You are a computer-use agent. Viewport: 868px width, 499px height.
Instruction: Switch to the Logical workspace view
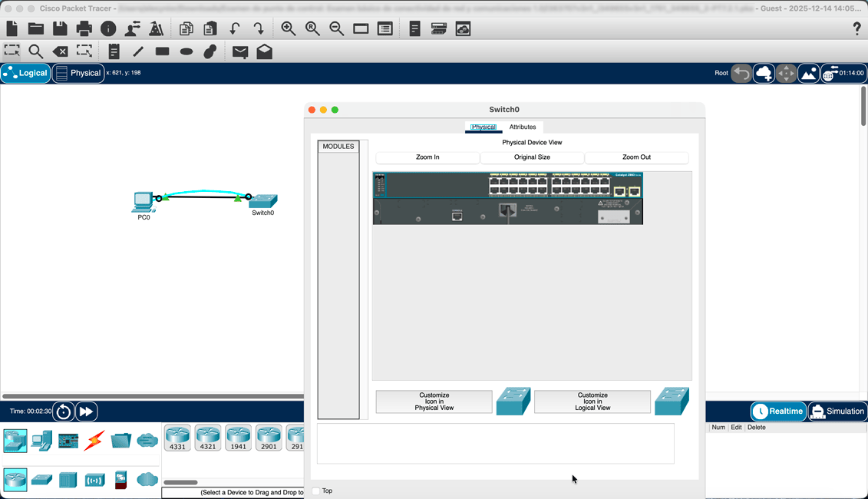pyautogui.click(x=25, y=73)
